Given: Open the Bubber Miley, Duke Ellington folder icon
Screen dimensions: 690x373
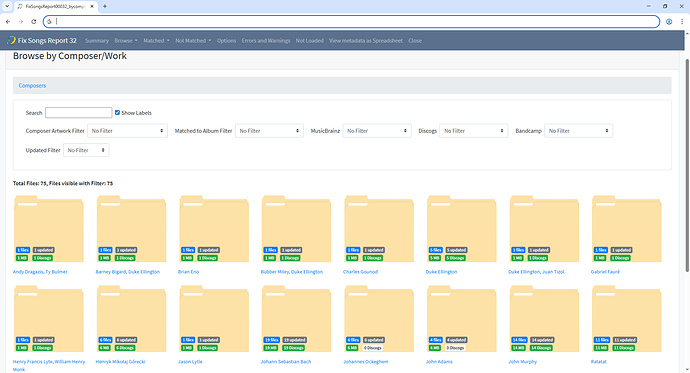Looking at the screenshot, I should pos(297,229).
